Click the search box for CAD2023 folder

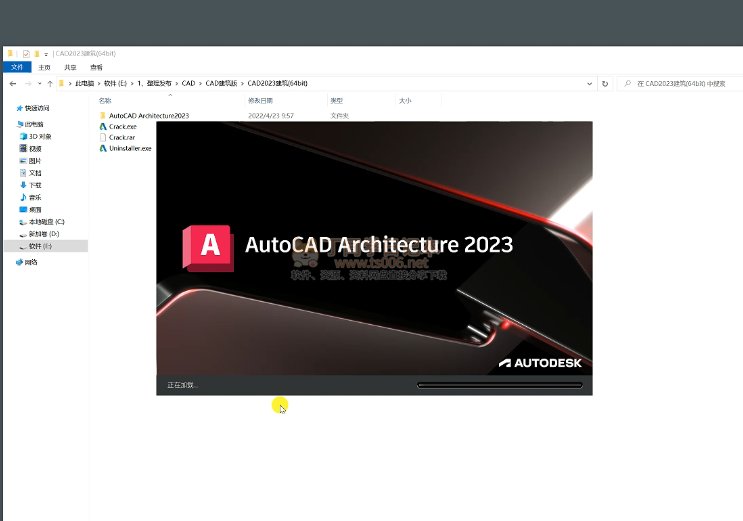pos(680,84)
